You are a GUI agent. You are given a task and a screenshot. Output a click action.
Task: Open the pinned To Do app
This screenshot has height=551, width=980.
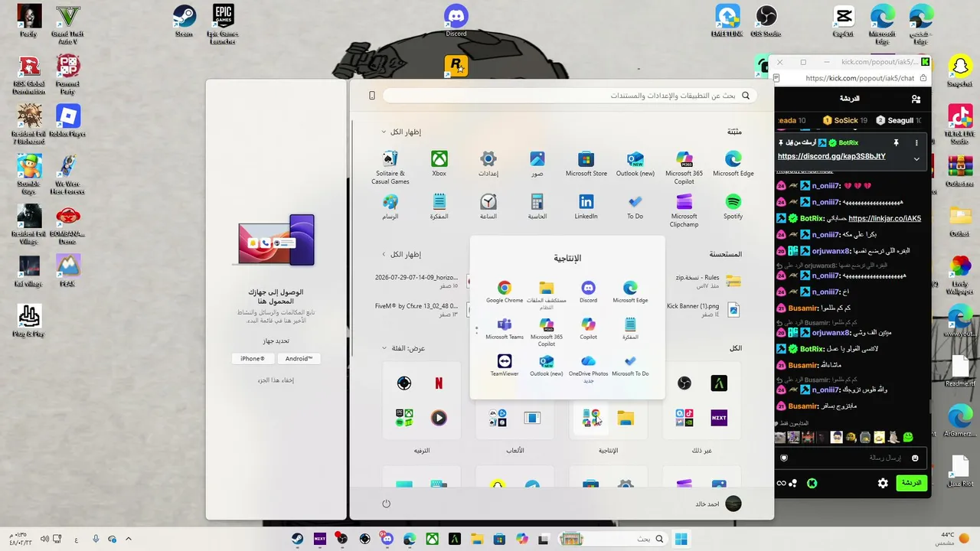pos(635,207)
